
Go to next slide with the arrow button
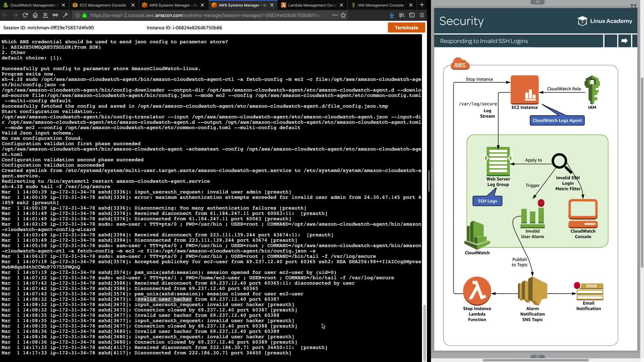pos(624,41)
